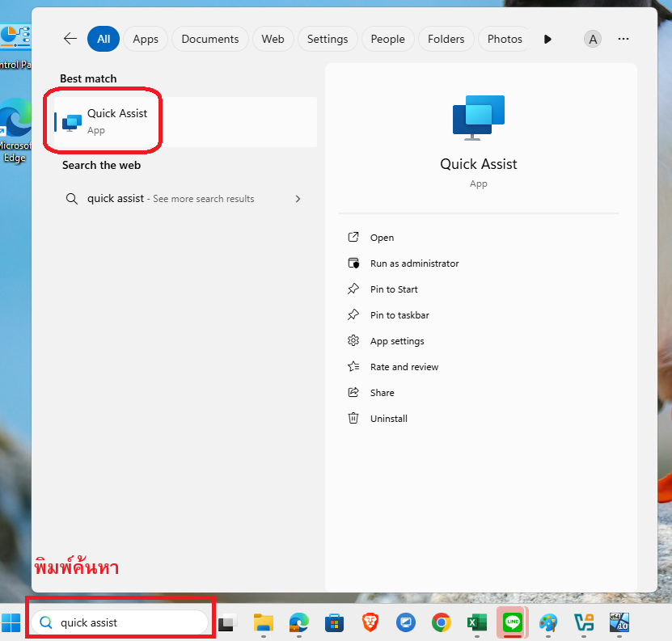This screenshot has width=672, height=641.
Task: Switch to the Documents filter tab
Action: pos(210,39)
